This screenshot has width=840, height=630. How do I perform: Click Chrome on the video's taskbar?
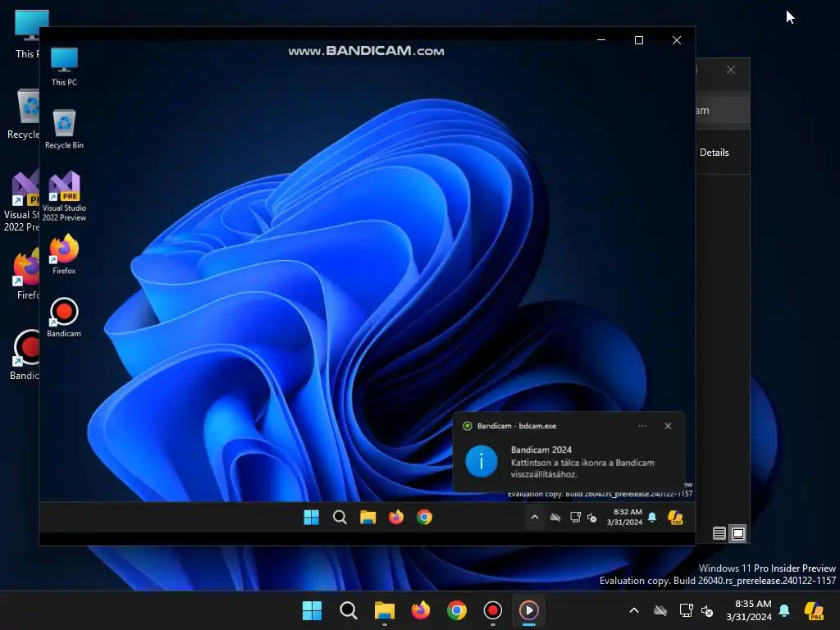click(424, 517)
